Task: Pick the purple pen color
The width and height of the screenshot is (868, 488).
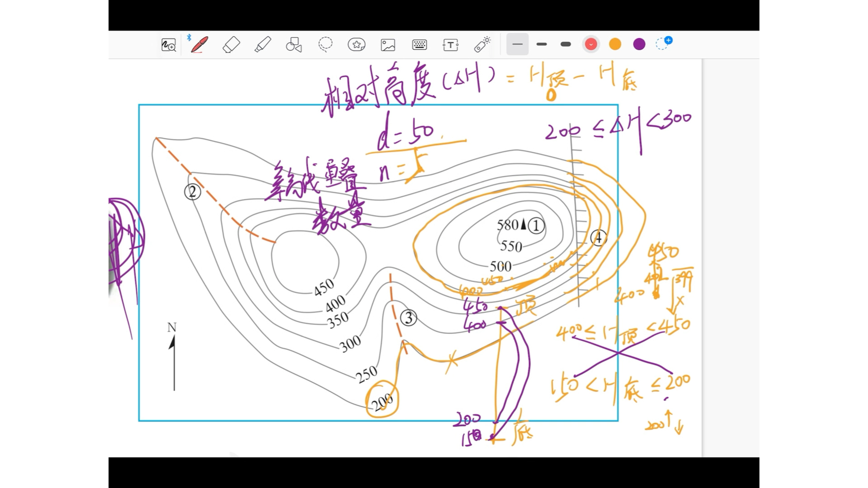Action: click(639, 44)
